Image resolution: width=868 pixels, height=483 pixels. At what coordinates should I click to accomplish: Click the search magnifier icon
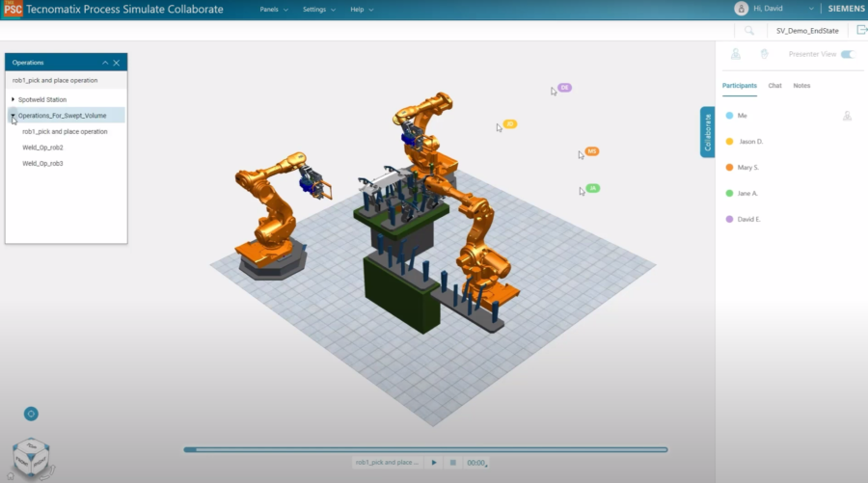(x=748, y=30)
